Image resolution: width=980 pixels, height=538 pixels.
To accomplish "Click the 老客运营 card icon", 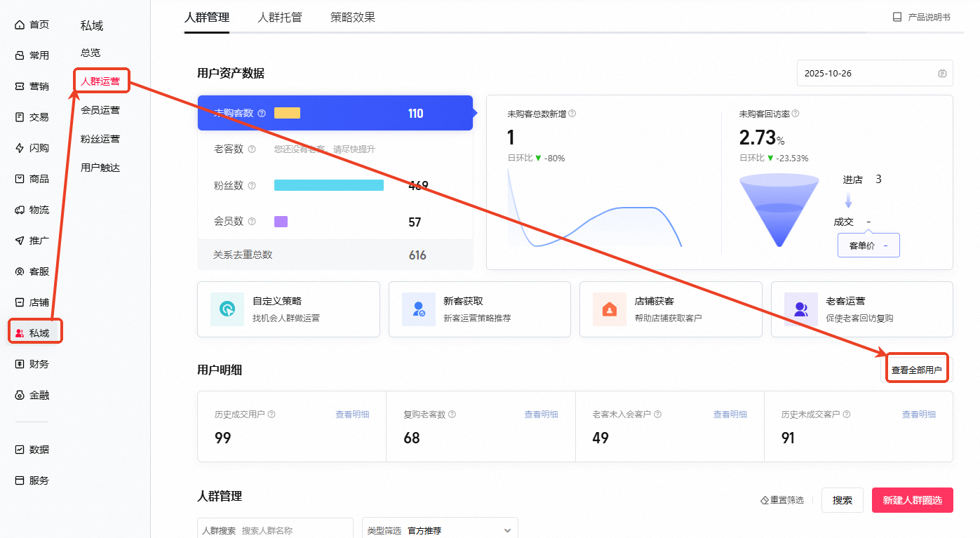I will [801, 309].
